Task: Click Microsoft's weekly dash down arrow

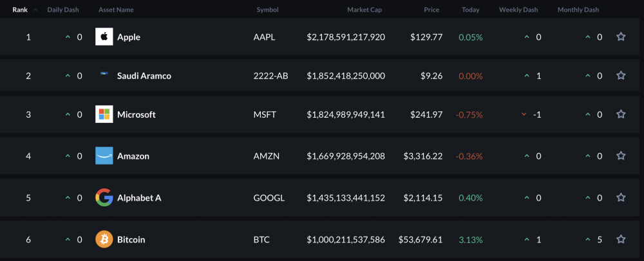Action: pos(524,114)
